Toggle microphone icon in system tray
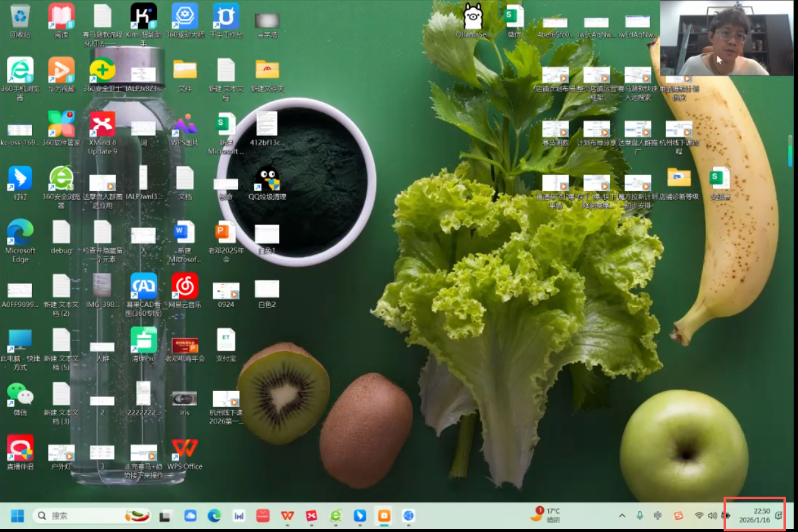798x532 pixels. [x=640, y=516]
